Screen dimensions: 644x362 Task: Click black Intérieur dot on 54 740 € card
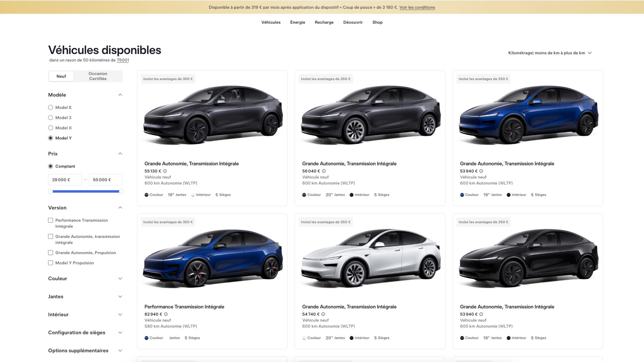(x=352, y=338)
